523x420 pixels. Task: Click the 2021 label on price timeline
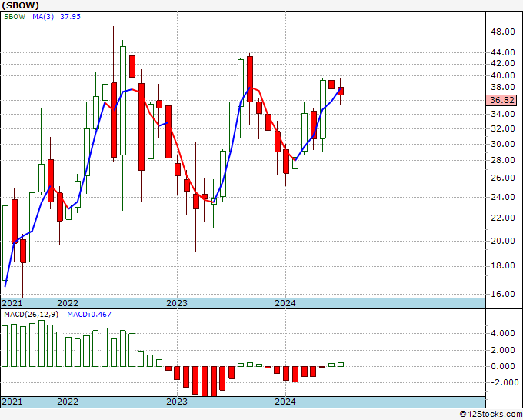[x=12, y=303]
